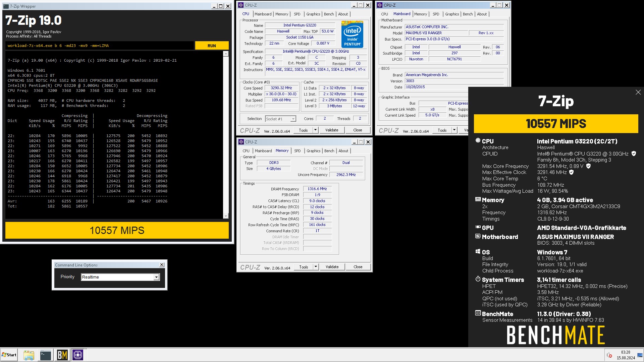Maximize the 7-Zip Wrapper window

pyautogui.click(x=221, y=6)
